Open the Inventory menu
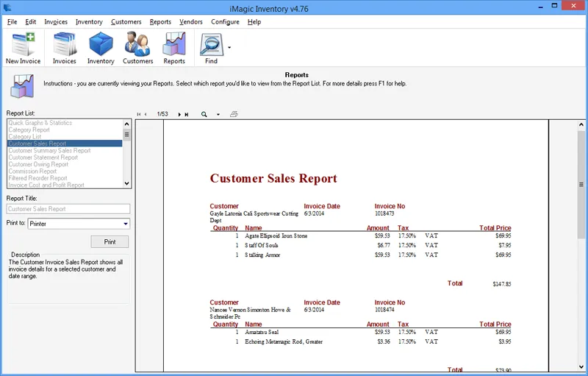The height and width of the screenshot is (376, 588). pos(89,22)
